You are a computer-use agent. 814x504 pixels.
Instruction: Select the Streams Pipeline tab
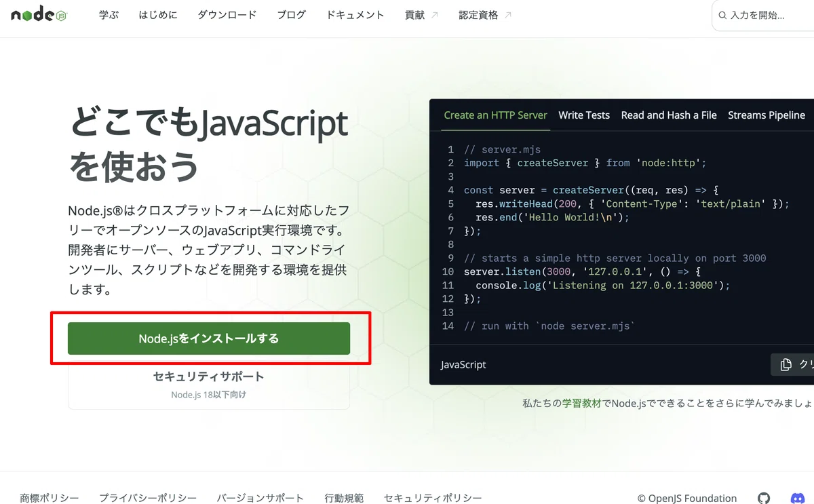767,115
